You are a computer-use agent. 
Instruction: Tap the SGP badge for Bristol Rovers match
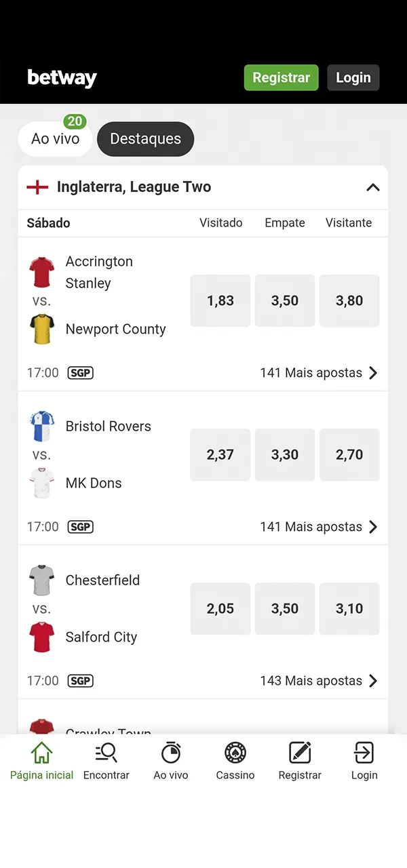(80, 527)
